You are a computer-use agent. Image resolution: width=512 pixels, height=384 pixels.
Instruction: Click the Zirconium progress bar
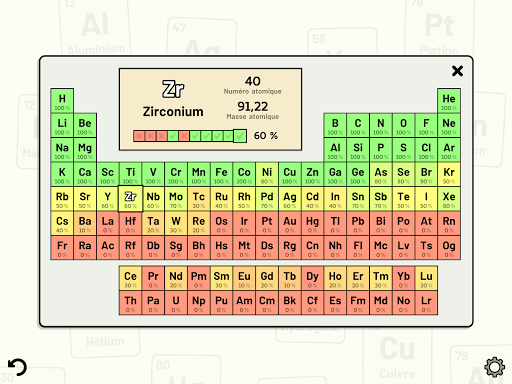pos(190,136)
